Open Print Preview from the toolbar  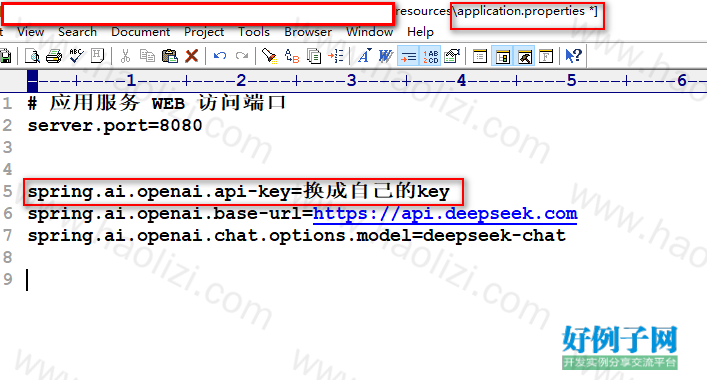(x=32, y=56)
